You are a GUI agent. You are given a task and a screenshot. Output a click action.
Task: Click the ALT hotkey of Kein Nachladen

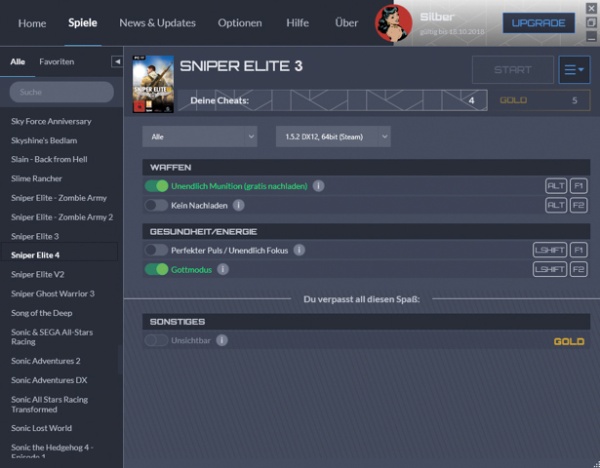coord(556,205)
